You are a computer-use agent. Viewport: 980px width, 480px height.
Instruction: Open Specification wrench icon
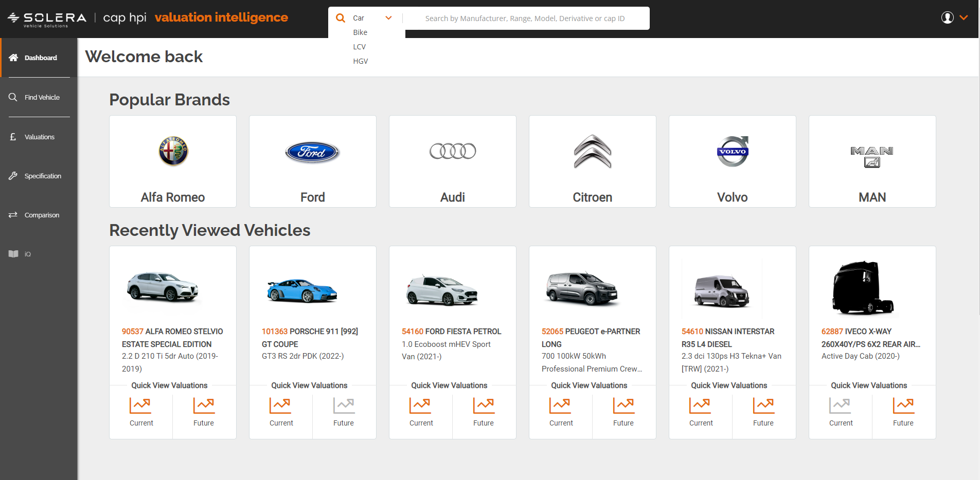click(13, 176)
